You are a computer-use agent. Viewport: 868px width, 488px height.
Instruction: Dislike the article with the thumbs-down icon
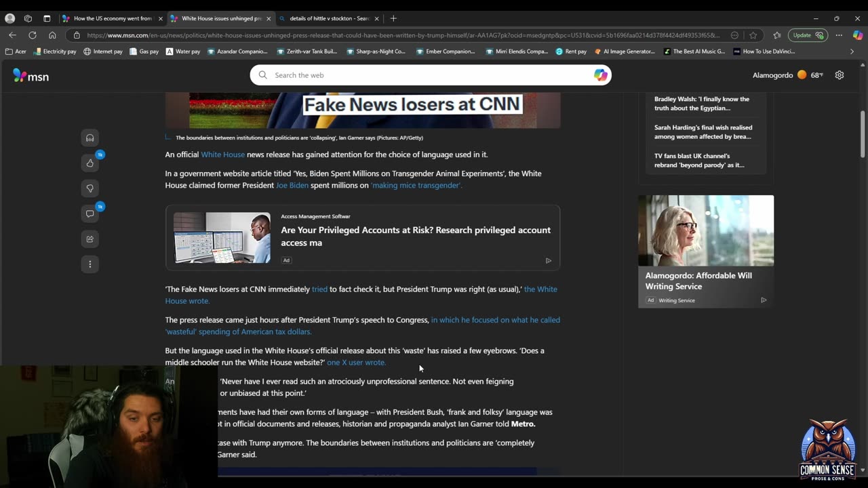[x=90, y=188]
